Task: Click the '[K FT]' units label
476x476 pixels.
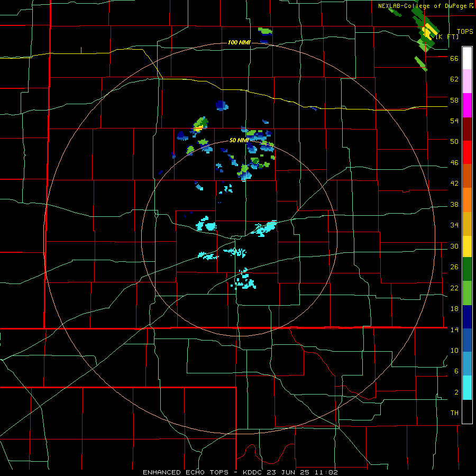Action: point(447,37)
